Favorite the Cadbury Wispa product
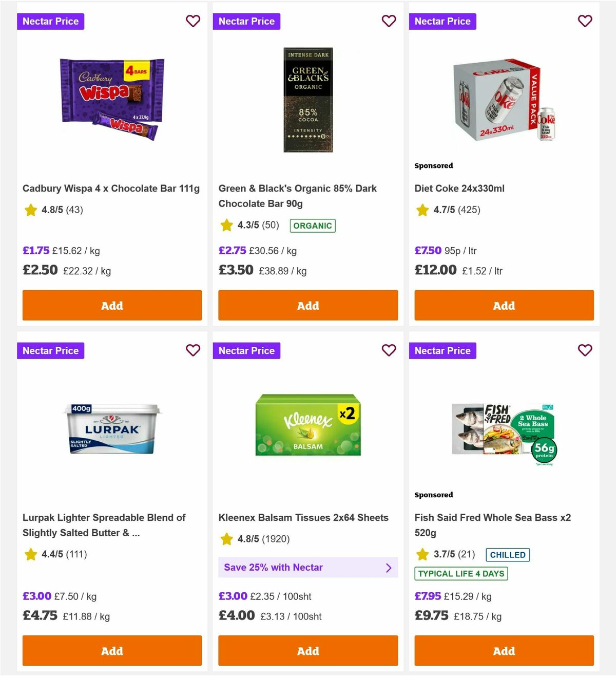 pyautogui.click(x=193, y=21)
